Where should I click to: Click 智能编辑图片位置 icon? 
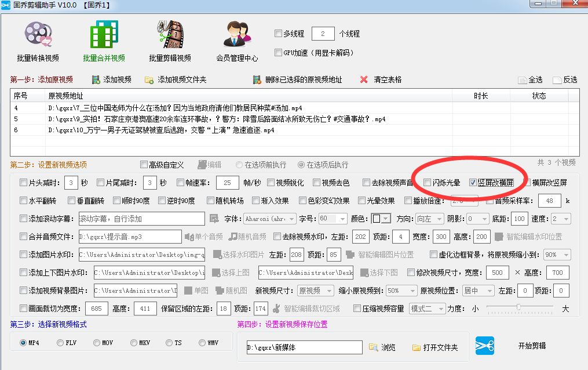350,255
